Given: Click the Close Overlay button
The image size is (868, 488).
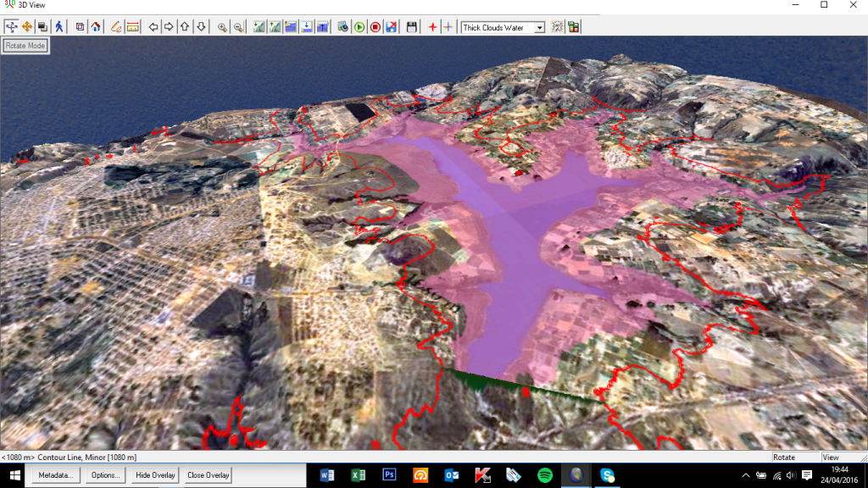Looking at the screenshot, I should point(209,475).
